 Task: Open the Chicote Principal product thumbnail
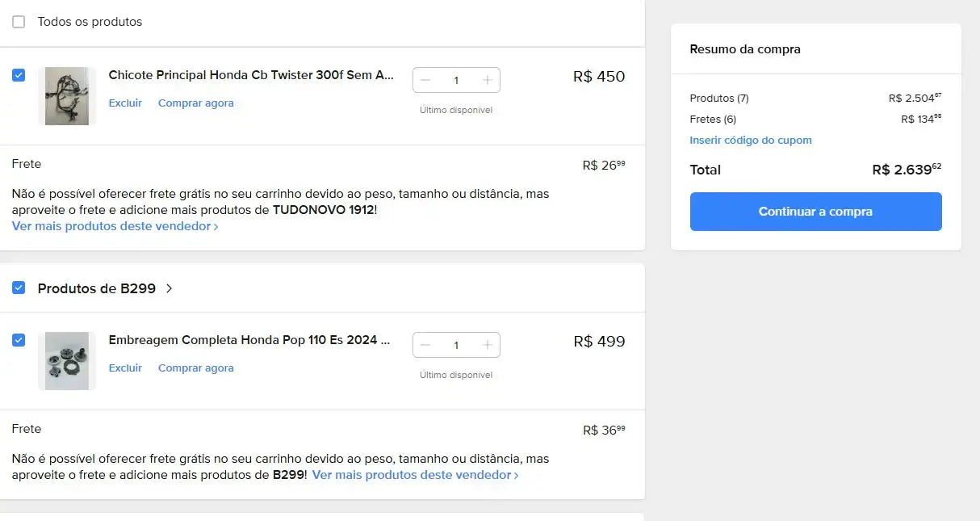coord(67,95)
